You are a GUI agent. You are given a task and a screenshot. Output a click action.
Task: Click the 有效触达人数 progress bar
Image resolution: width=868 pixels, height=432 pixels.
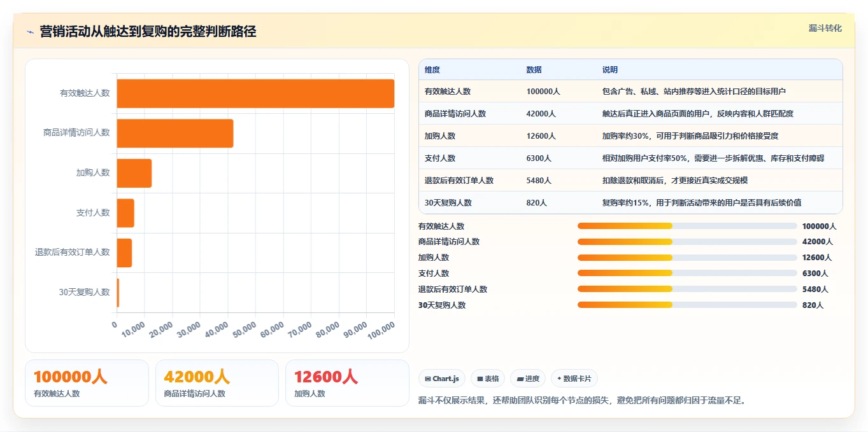pyautogui.click(x=687, y=226)
